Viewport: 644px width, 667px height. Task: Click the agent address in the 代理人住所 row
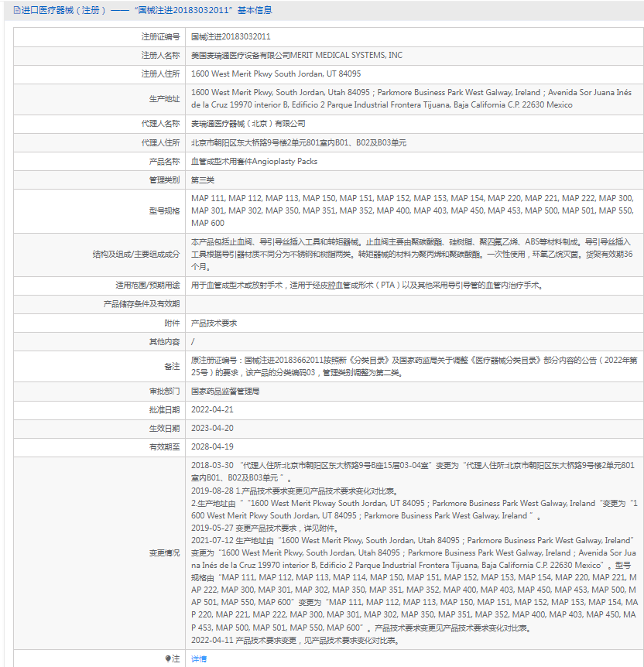point(299,143)
